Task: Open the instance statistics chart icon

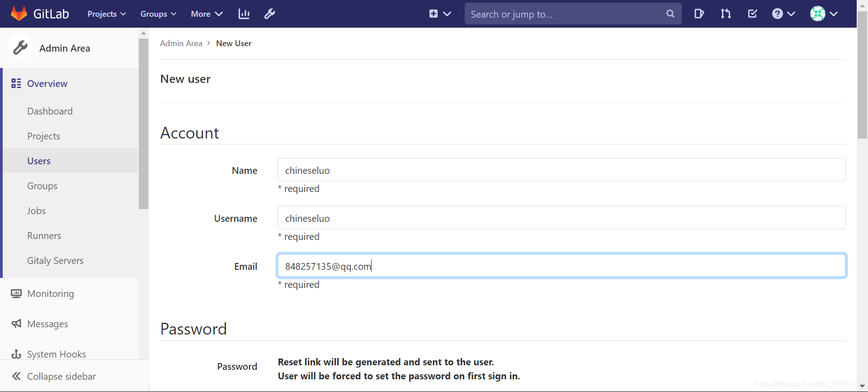Action: 244,14
